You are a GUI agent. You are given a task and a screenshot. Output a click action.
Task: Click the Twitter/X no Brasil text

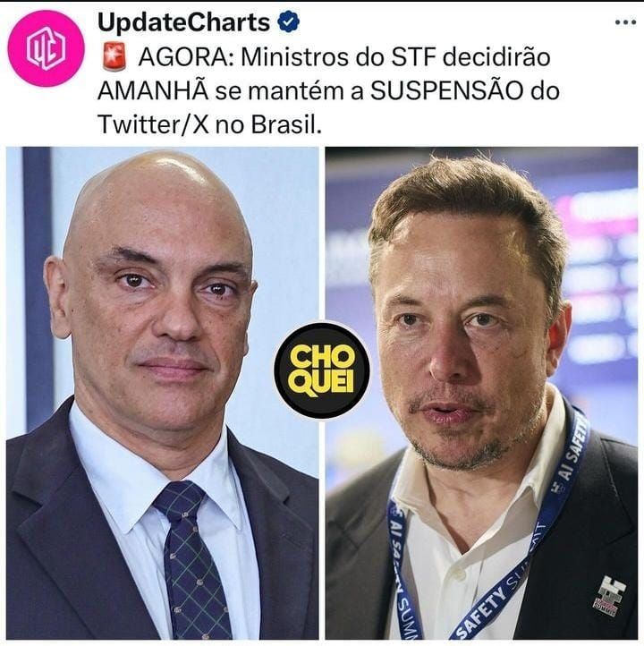coord(209,124)
